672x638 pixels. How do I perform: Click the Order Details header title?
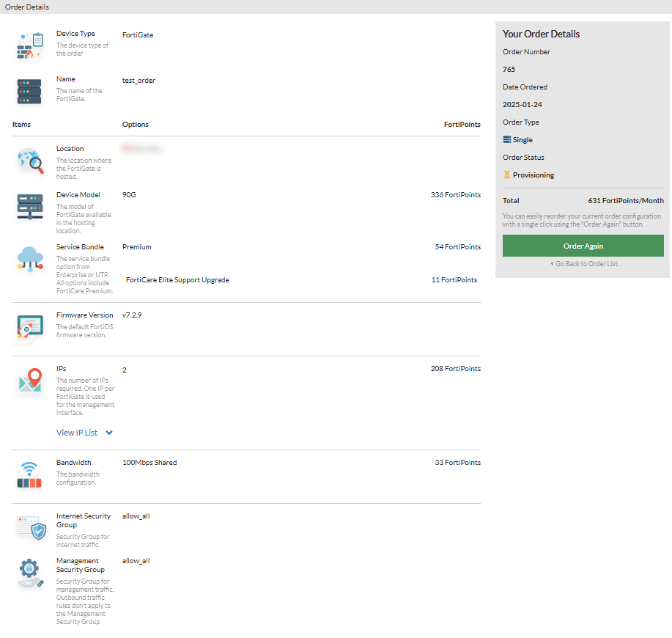click(27, 7)
